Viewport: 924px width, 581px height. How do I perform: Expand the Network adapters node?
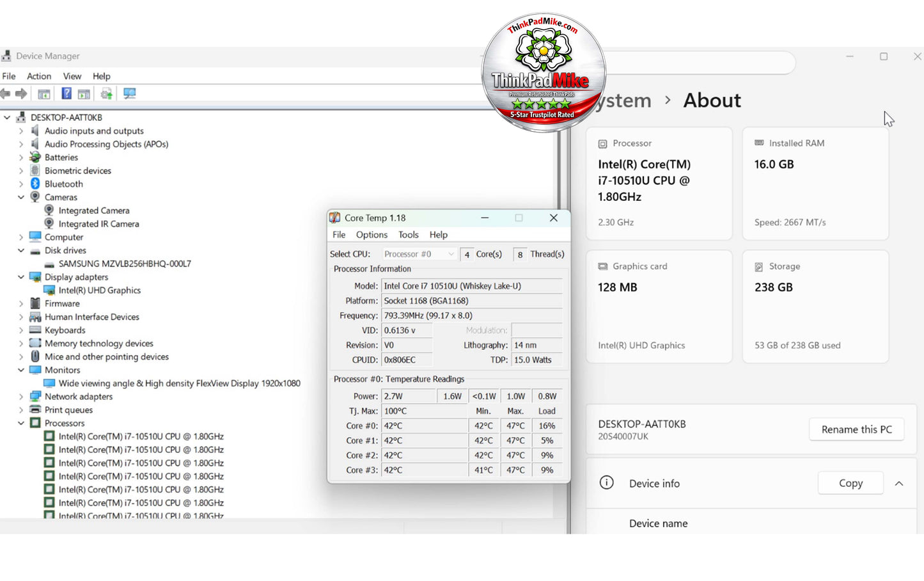click(x=21, y=397)
